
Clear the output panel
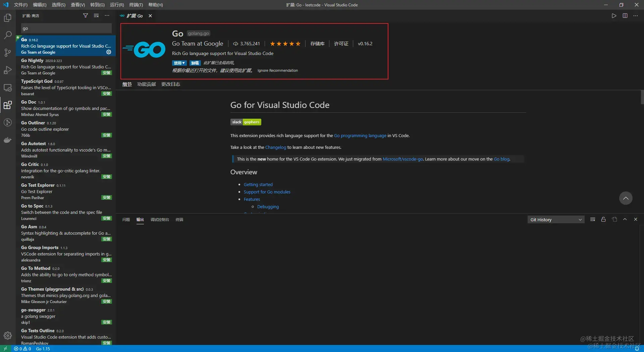click(593, 219)
